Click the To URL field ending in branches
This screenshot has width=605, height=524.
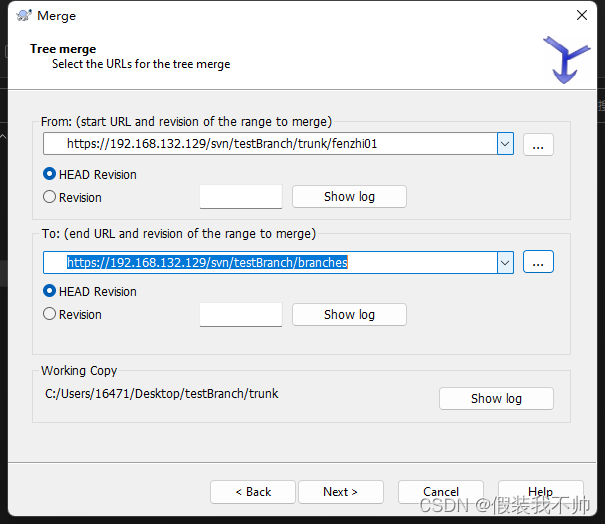[270, 263]
